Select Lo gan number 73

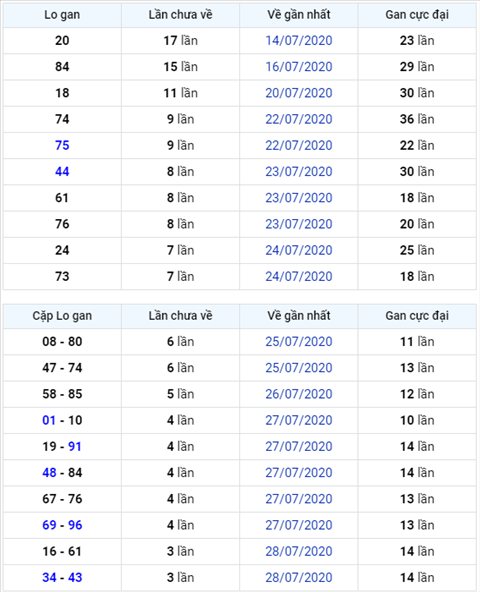[x=62, y=276]
